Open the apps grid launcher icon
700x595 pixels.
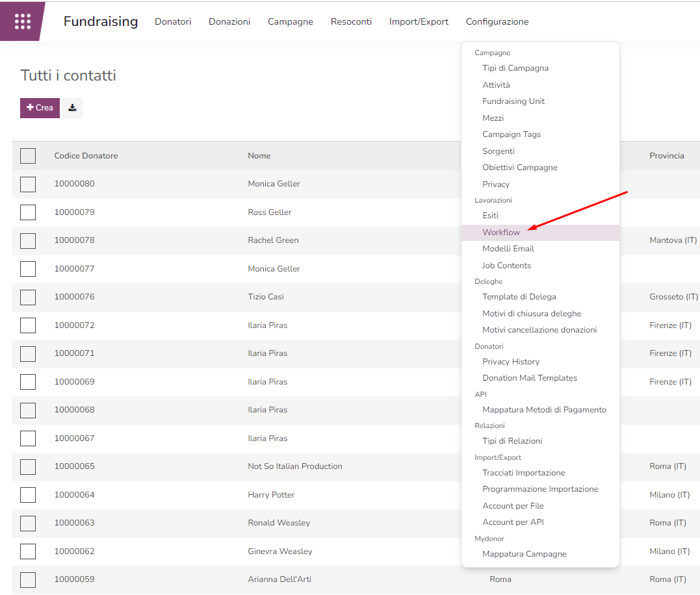[23, 21]
